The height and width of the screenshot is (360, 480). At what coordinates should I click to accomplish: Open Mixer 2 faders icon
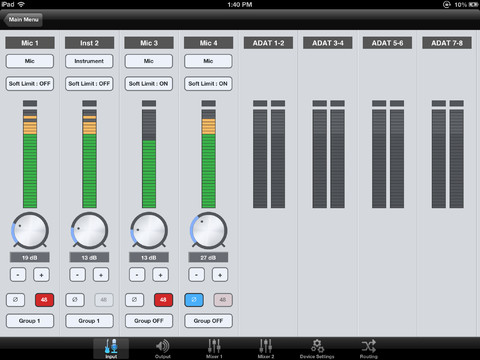[x=266, y=346]
